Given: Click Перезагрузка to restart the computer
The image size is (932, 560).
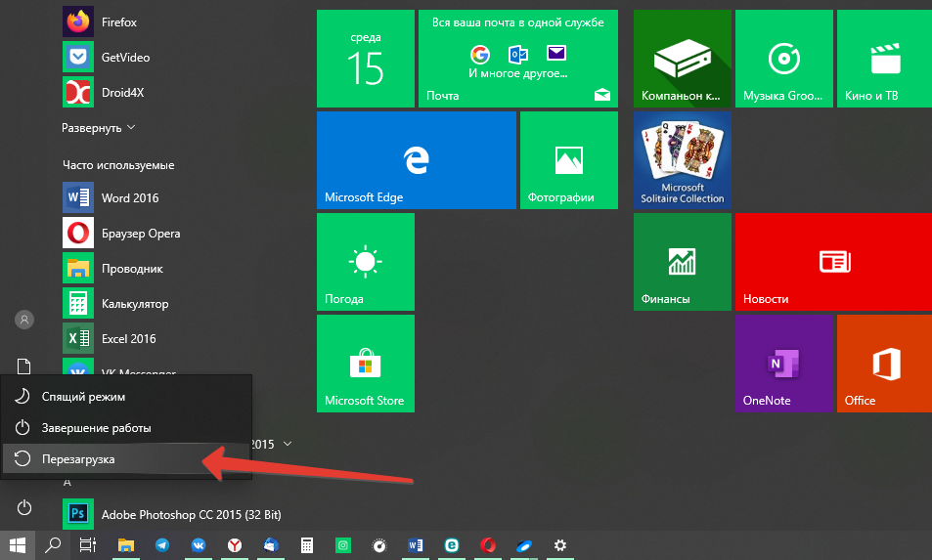Looking at the screenshot, I should pyautogui.click(x=78, y=458).
